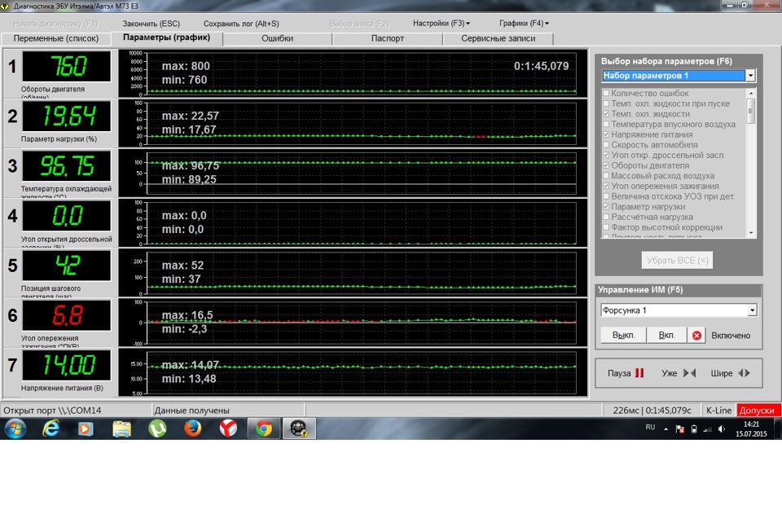Click the stepper motor position display 42

[x=67, y=266]
